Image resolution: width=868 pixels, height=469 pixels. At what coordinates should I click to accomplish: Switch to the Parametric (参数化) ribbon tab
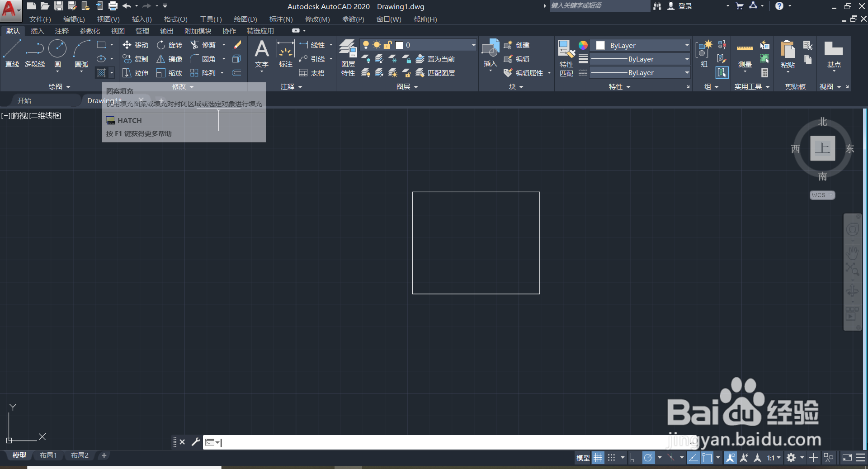tap(90, 31)
